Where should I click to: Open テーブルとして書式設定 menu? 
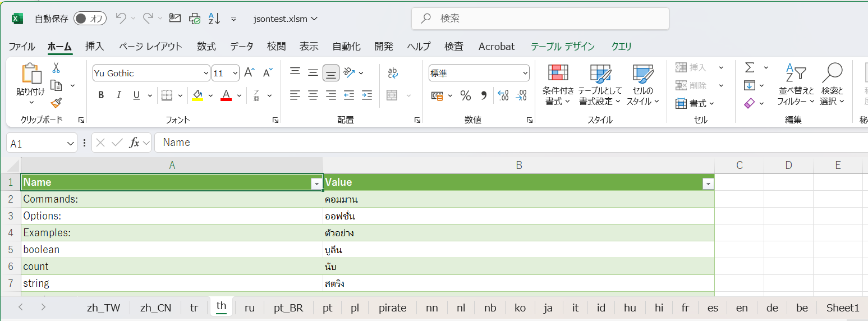tap(600, 85)
